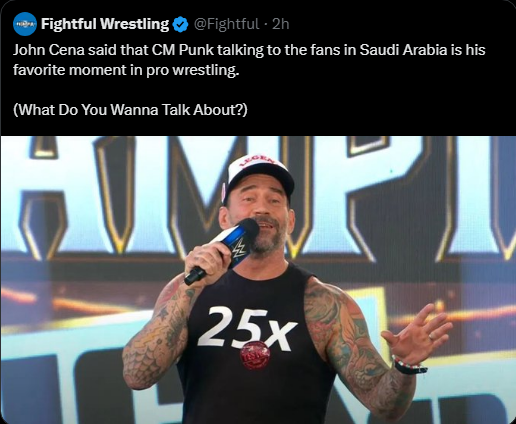The height and width of the screenshot is (424, 516).
Task: Click '(What Do You Wanna Talk About?)' text
Action: 130,110
